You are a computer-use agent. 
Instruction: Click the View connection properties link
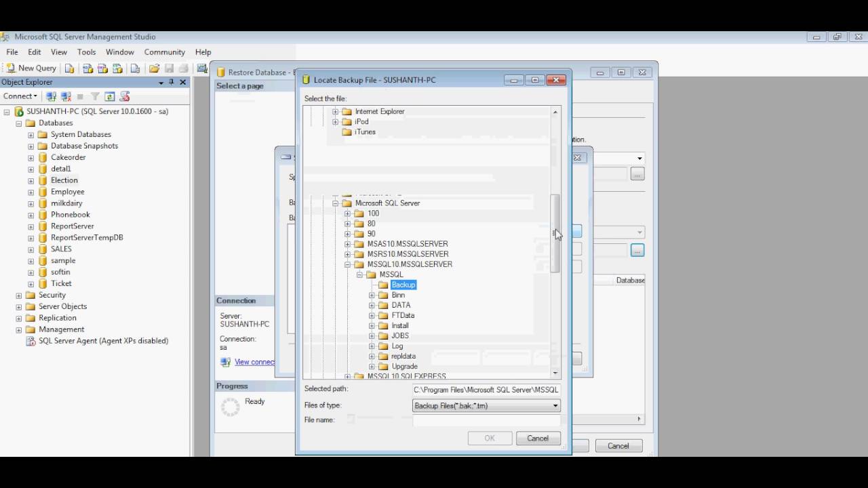(254, 362)
